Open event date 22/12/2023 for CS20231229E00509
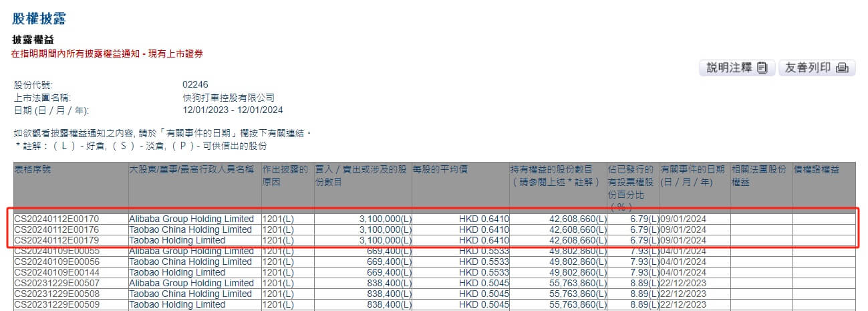The image size is (868, 311). pyautogui.click(x=684, y=304)
